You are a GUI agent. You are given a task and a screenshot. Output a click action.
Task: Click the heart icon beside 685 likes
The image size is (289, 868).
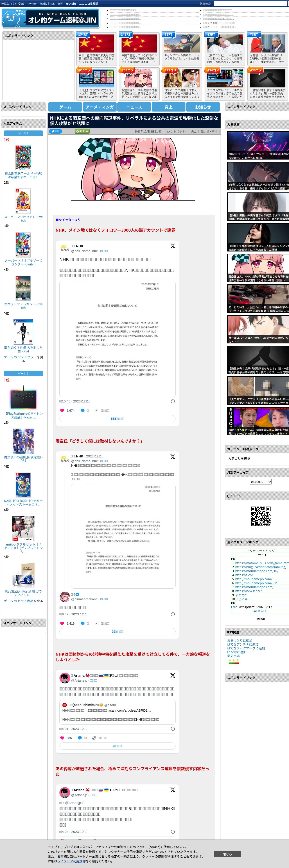point(62,738)
